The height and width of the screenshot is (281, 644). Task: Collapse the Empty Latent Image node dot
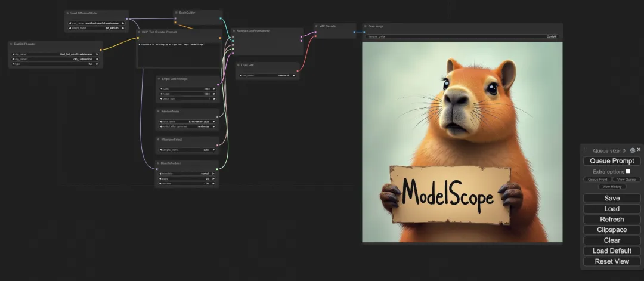(x=159, y=79)
